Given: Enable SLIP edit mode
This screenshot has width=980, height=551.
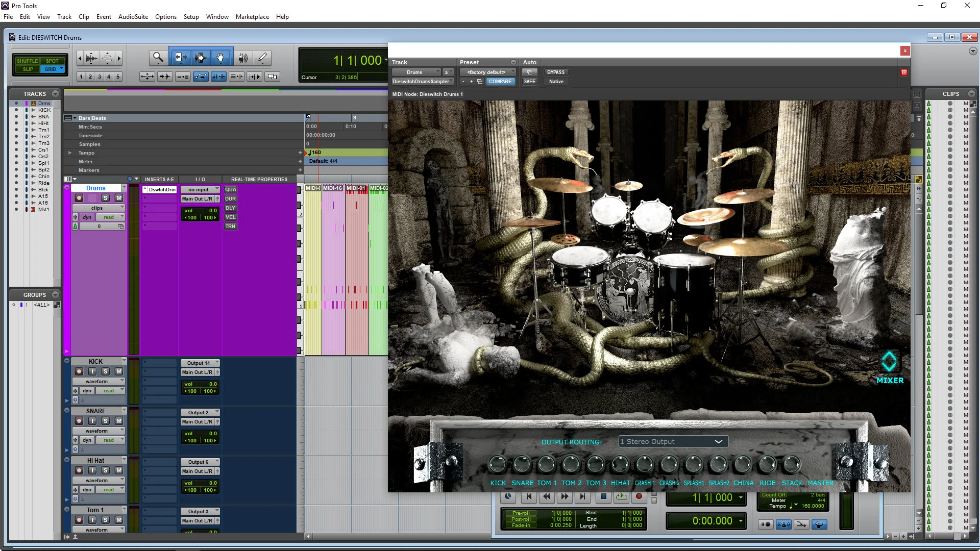Looking at the screenshot, I should pyautogui.click(x=28, y=69).
